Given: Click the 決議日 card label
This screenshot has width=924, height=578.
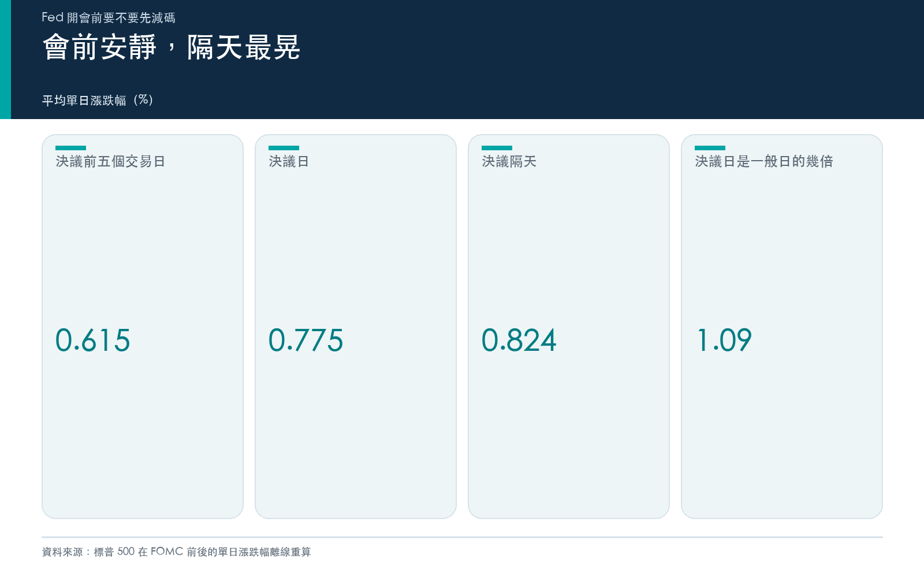Looking at the screenshot, I should 289,161.
